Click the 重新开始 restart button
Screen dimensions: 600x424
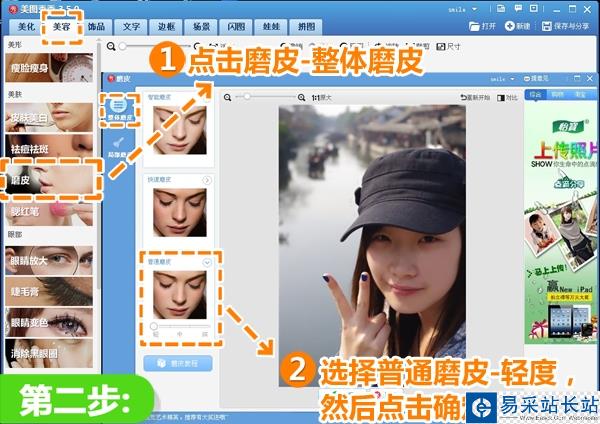475,98
